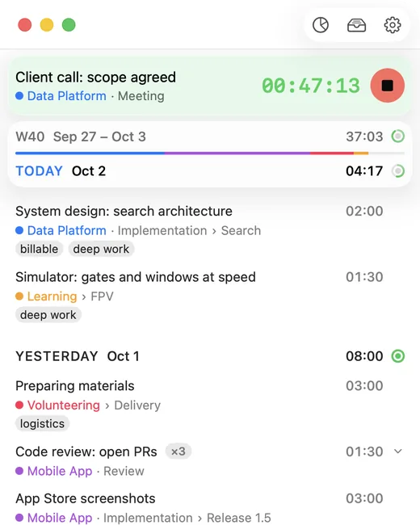
Task: Open Data Platform project under System design
Action: pos(67,231)
